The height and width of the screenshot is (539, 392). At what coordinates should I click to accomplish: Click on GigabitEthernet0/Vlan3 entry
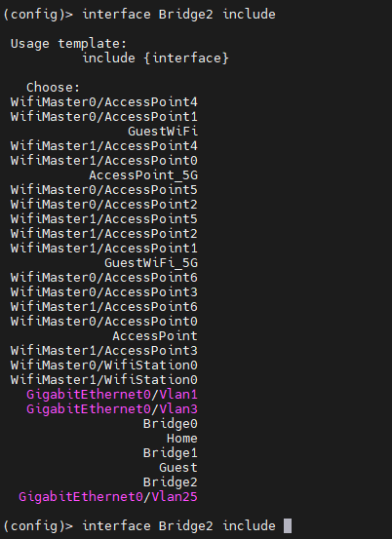(x=112, y=409)
